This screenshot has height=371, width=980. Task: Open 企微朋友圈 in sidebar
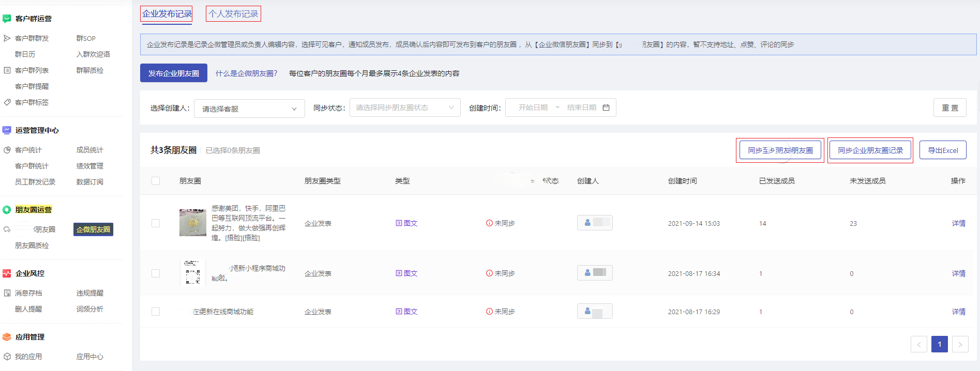pos(93,229)
